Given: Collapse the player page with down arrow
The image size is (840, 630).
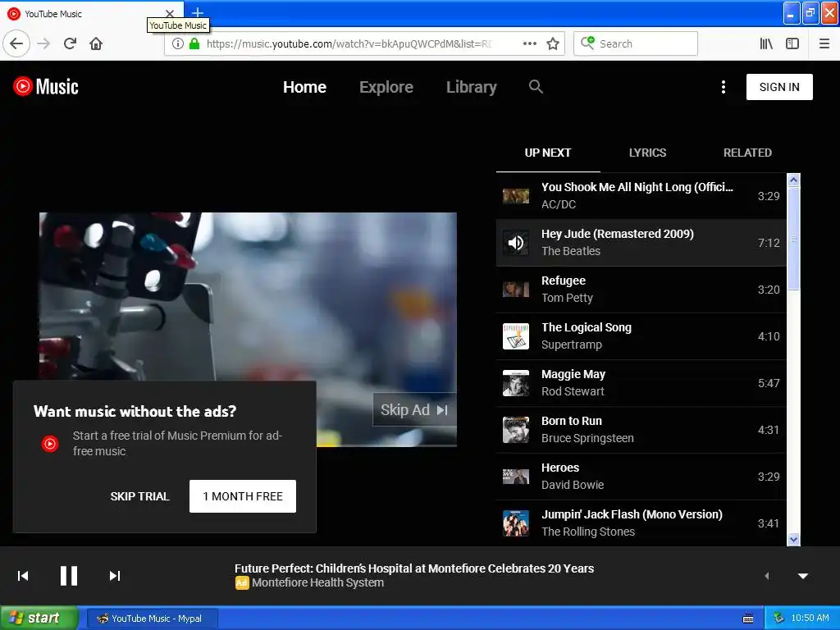Looking at the screenshot, I should click(x=803, y=576).
